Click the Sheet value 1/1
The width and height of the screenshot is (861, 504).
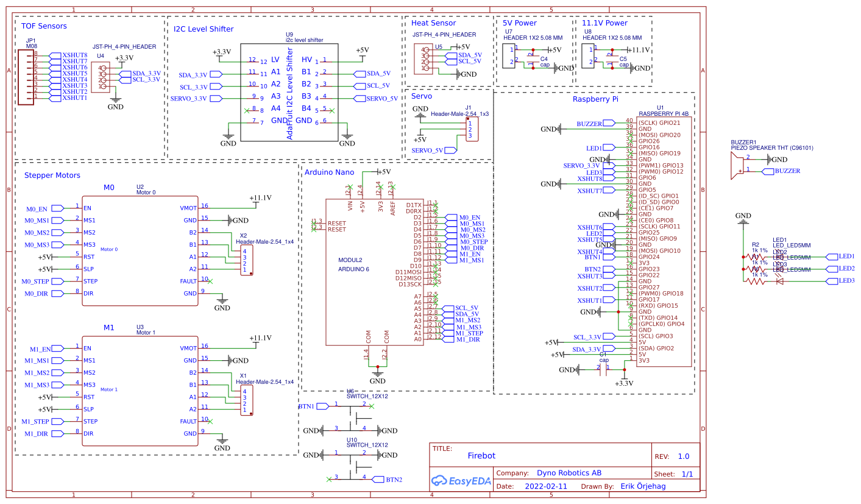(x=687, y=474)
